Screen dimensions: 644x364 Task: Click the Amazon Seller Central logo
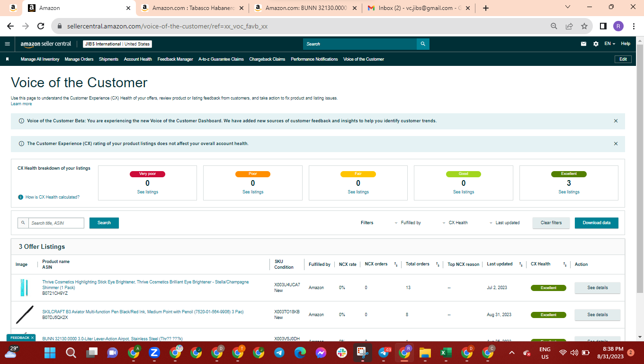click(x=46, y=44)
